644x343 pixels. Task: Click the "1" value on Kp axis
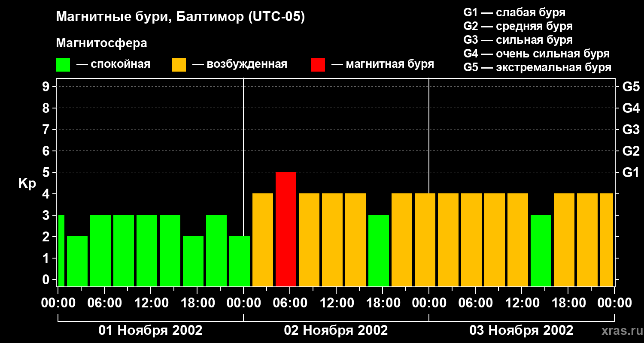(x=47, y=258)
